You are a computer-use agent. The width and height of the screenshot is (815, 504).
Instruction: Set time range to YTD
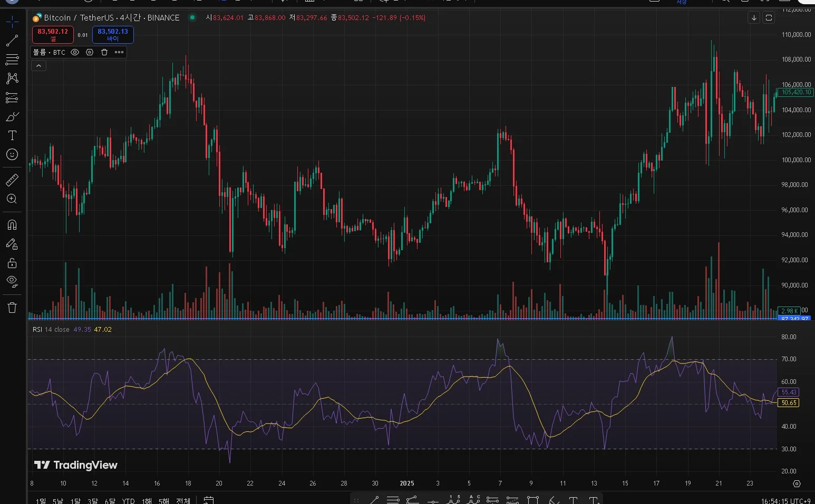click(128, 500)
